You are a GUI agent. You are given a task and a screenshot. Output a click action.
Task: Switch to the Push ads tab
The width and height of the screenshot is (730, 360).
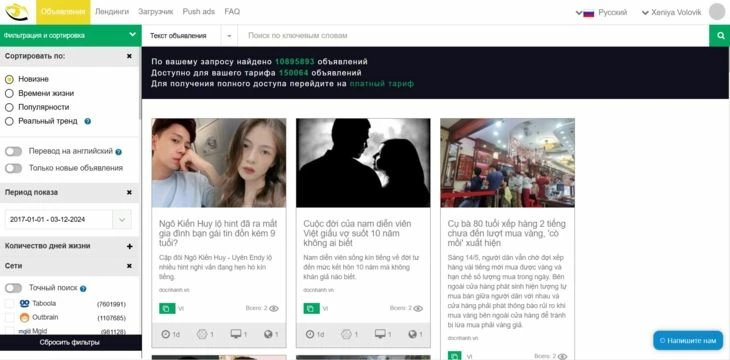coord(199,12)
